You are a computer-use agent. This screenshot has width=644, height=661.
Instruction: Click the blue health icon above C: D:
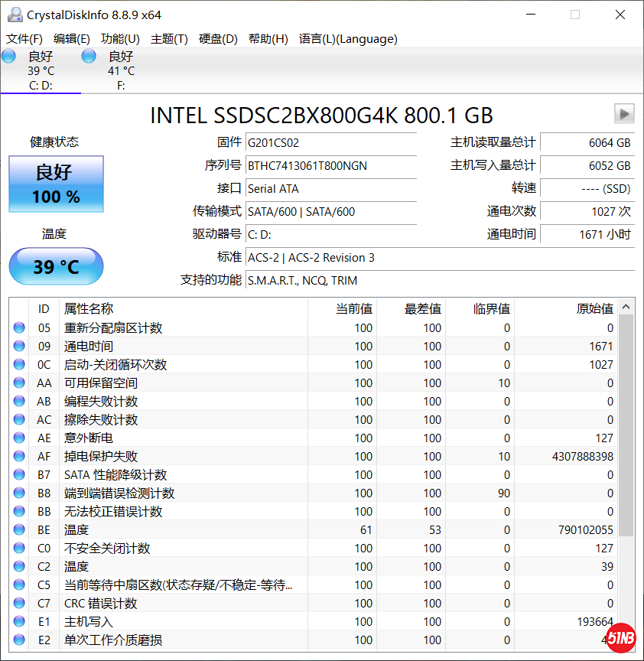(x=9, y=56)
